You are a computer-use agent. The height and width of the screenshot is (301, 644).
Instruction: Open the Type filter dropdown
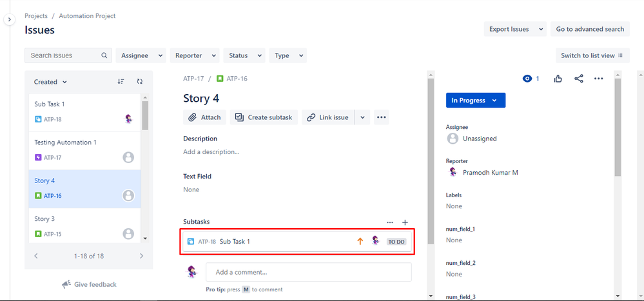(x=288, y=55)
